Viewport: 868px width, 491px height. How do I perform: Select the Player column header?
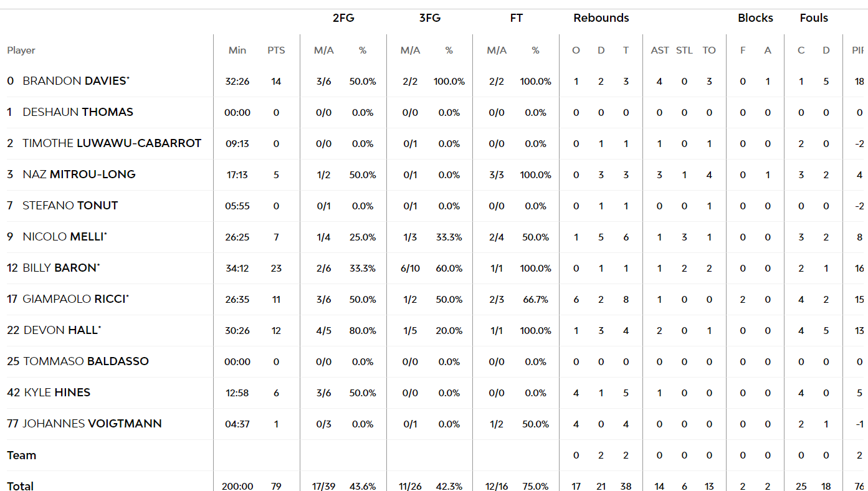coord(21,50)
